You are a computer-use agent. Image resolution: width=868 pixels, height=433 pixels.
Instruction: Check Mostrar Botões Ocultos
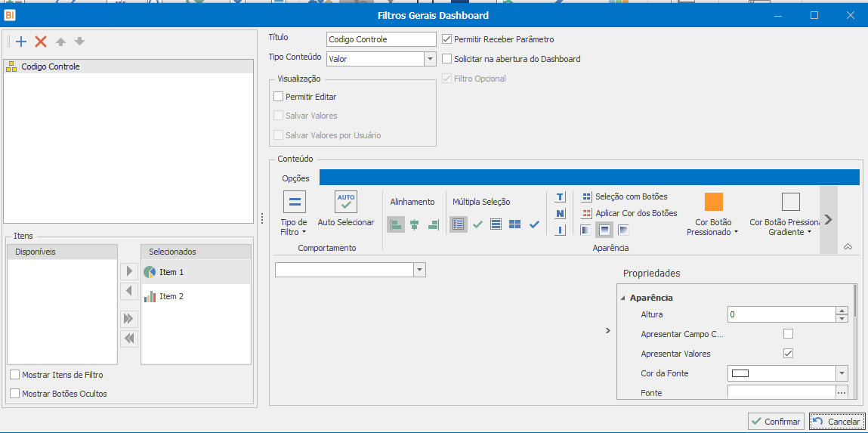[15, 394]
